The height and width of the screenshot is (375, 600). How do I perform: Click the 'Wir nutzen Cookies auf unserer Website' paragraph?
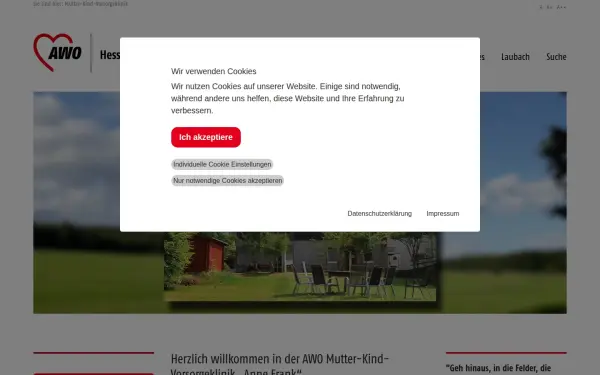287,98
